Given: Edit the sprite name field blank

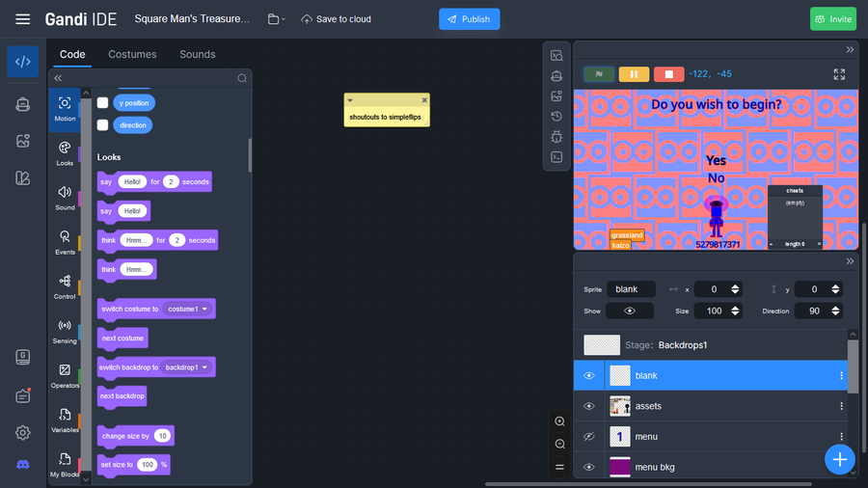Looking at the screenshot, I should coord(631,289).
